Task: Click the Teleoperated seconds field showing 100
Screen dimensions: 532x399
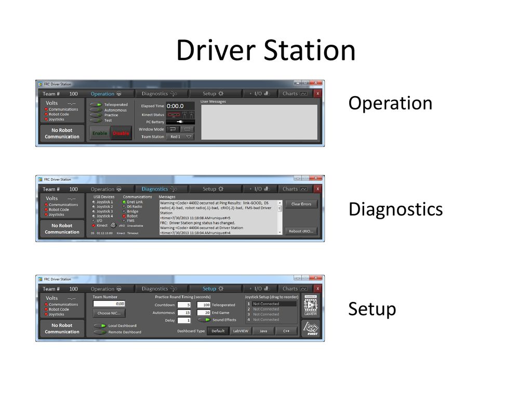Action: (204, 304)
